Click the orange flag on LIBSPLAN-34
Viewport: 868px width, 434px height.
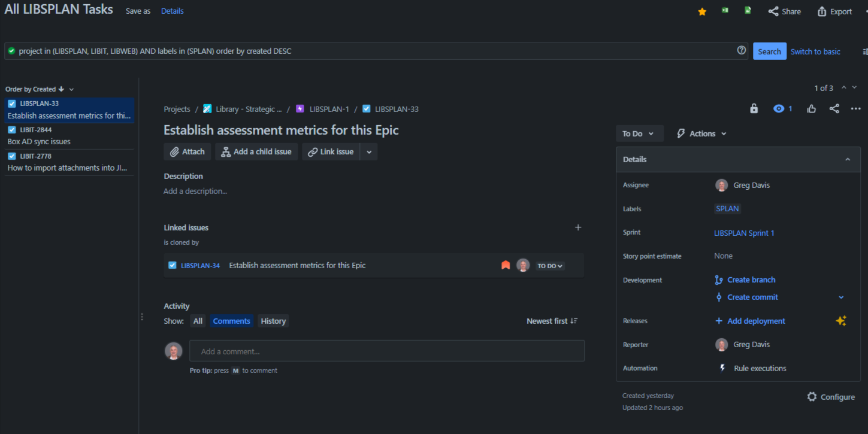pyautogui.click(x=505, y=265)
